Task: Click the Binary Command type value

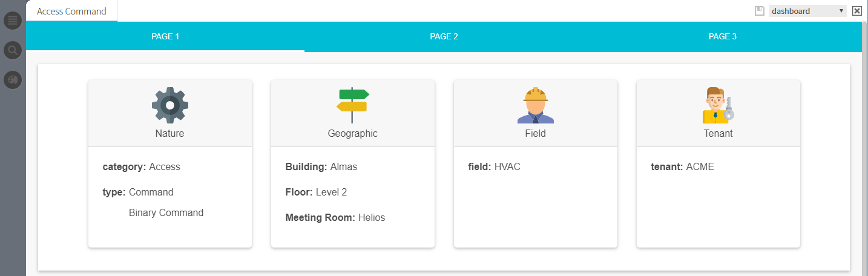Action: click(166, 213)
